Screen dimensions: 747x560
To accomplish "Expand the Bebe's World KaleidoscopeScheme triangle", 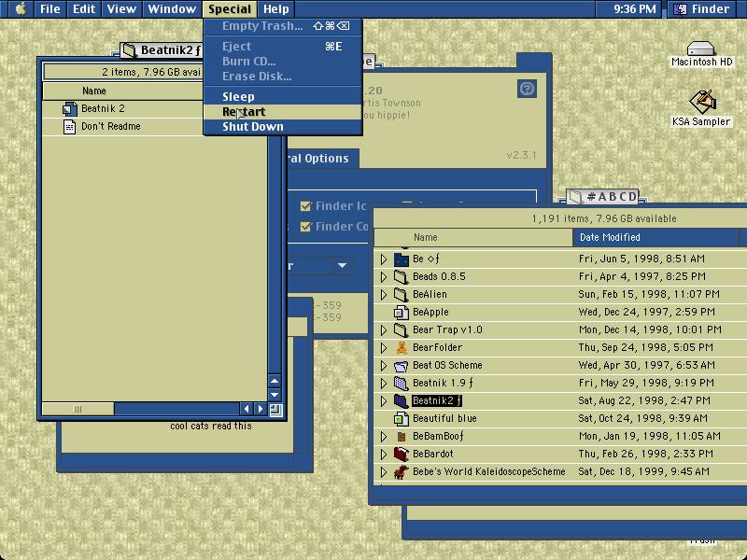I will (x=384, y=472).
